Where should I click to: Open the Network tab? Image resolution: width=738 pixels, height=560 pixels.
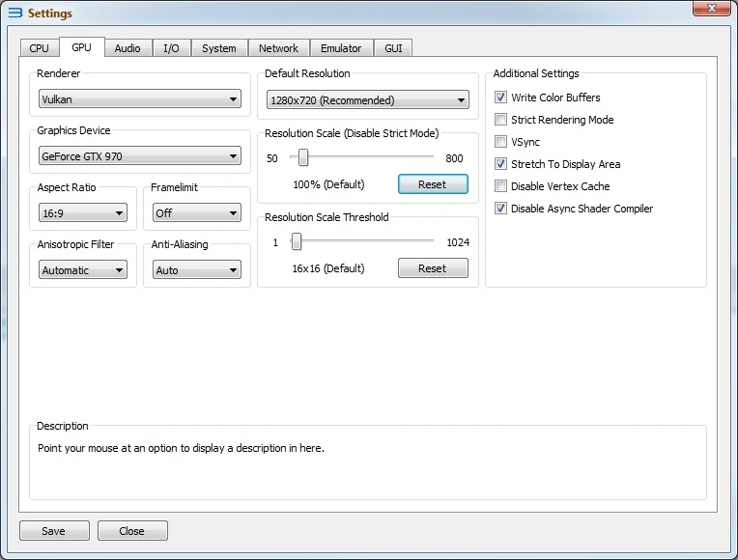(x=278, y=48)
